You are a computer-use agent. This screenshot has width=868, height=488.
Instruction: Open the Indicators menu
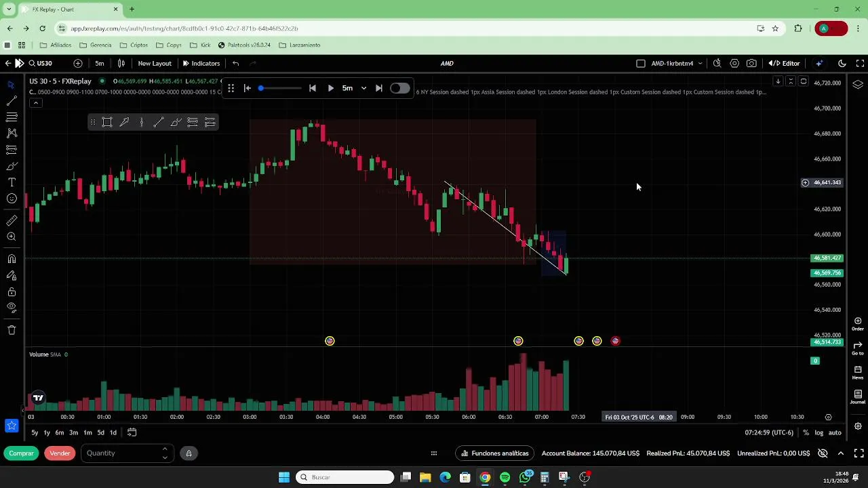click(x=201, y=63)
